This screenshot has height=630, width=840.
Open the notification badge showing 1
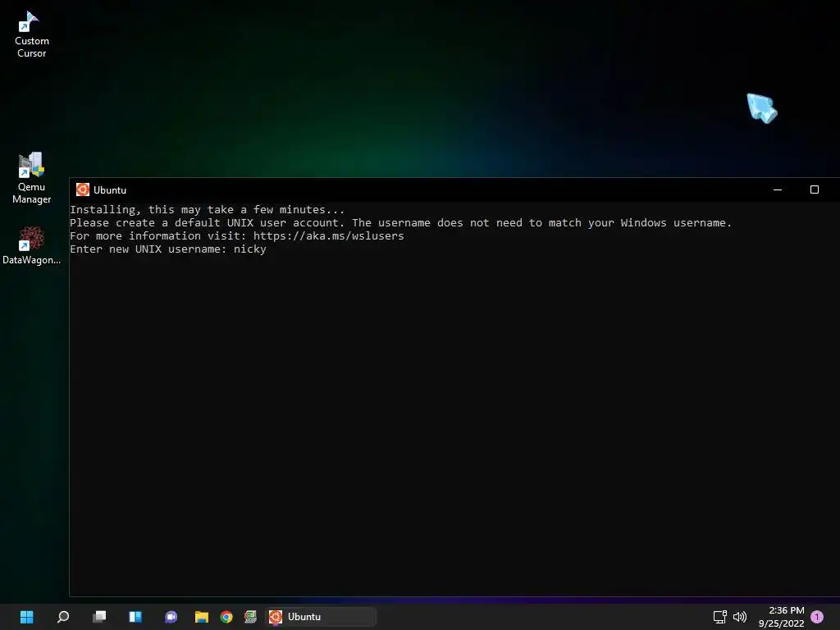pyautogui.click(x=817, y=617)
